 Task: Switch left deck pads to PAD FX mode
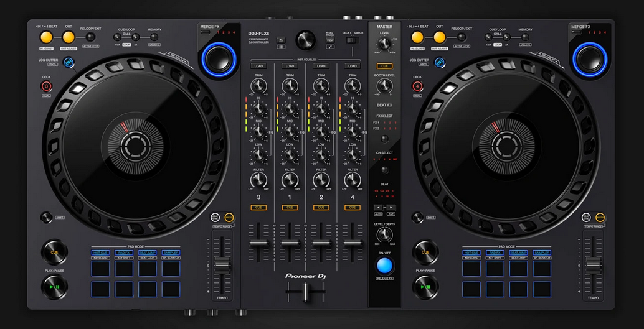(x=124, y=253)
